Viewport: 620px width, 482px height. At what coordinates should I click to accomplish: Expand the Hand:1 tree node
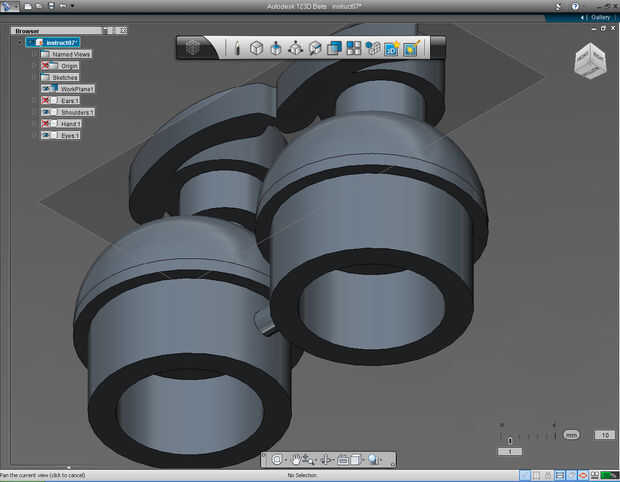34,124
